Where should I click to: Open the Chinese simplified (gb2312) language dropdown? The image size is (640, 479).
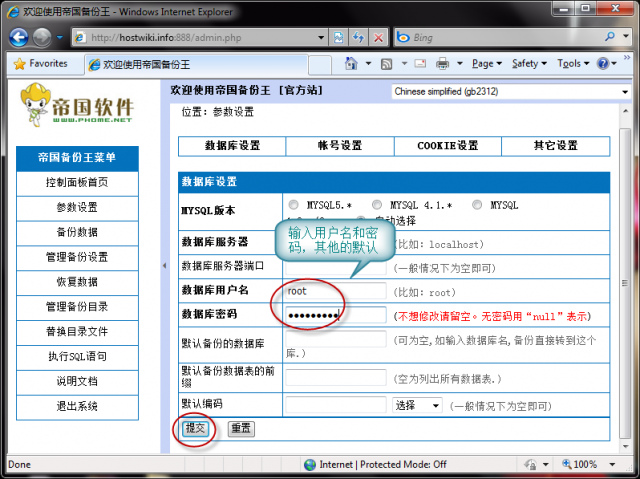tap(508, 92)
